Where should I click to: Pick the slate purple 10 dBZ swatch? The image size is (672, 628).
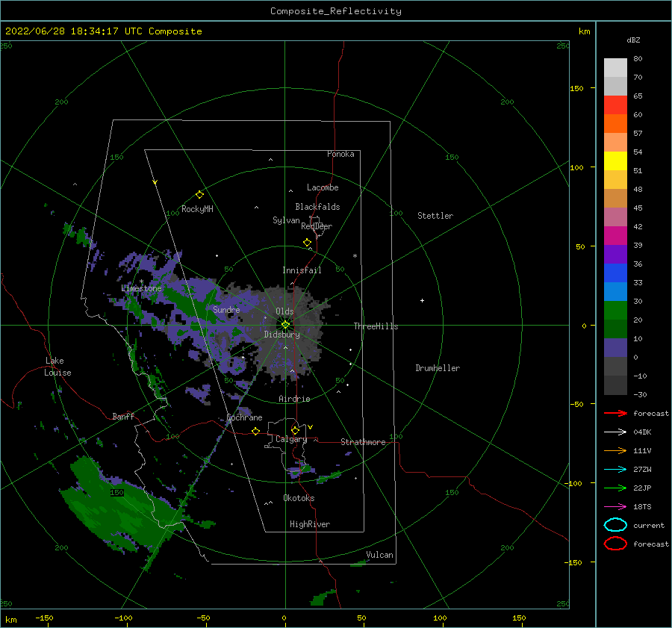tap(615, 348)
